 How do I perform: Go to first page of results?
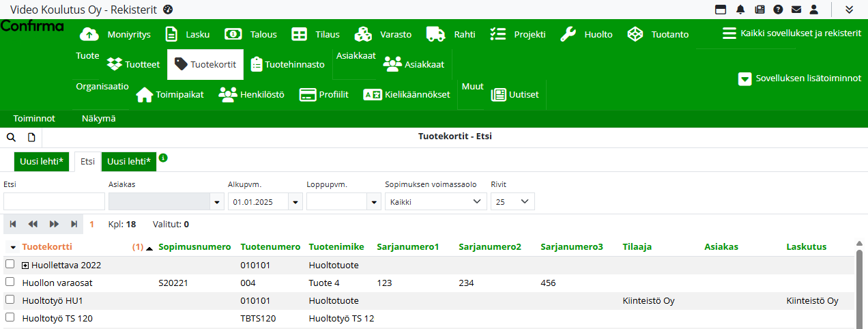coord(12,224)
